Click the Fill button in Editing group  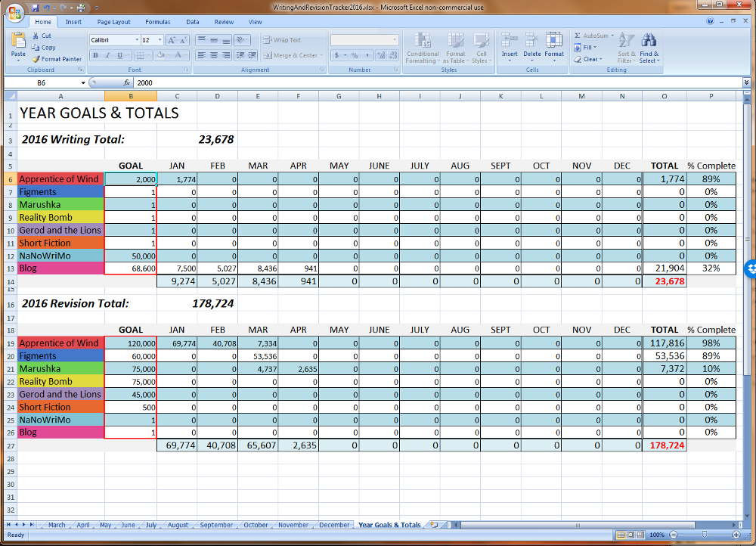click(589, 48)
